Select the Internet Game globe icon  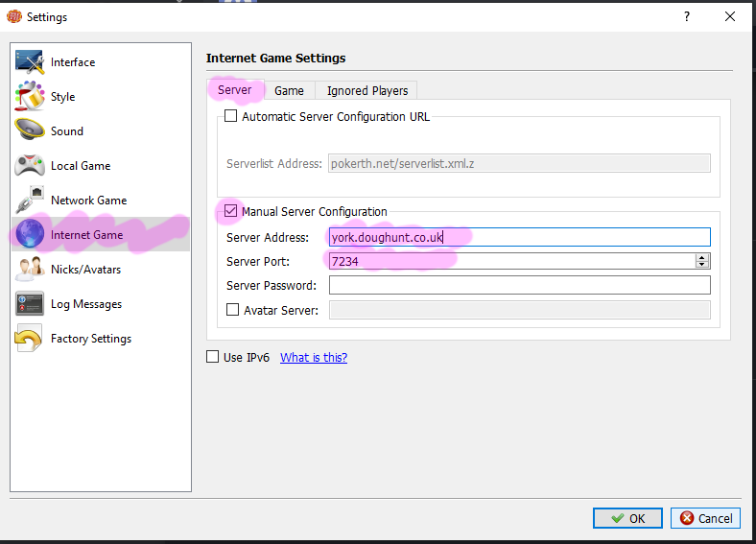[x=30, y=235]
